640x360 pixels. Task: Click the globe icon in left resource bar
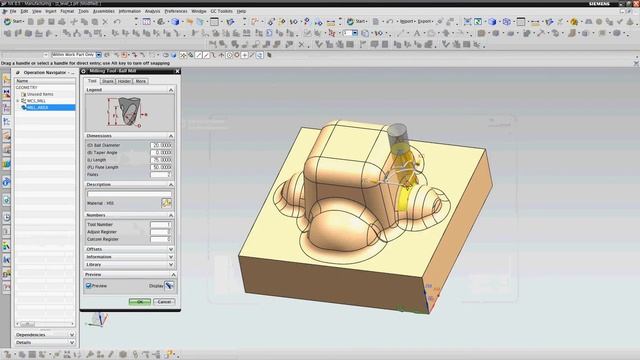7,182
